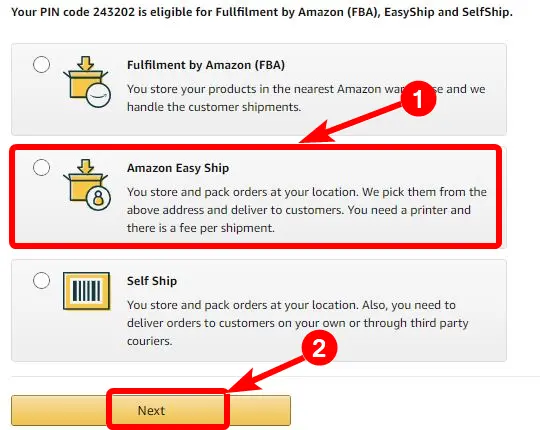The image size is (540, 430).
Task: Click the red number 1 annotation badge
Action: pyautogui.click(x=418, y=99)
